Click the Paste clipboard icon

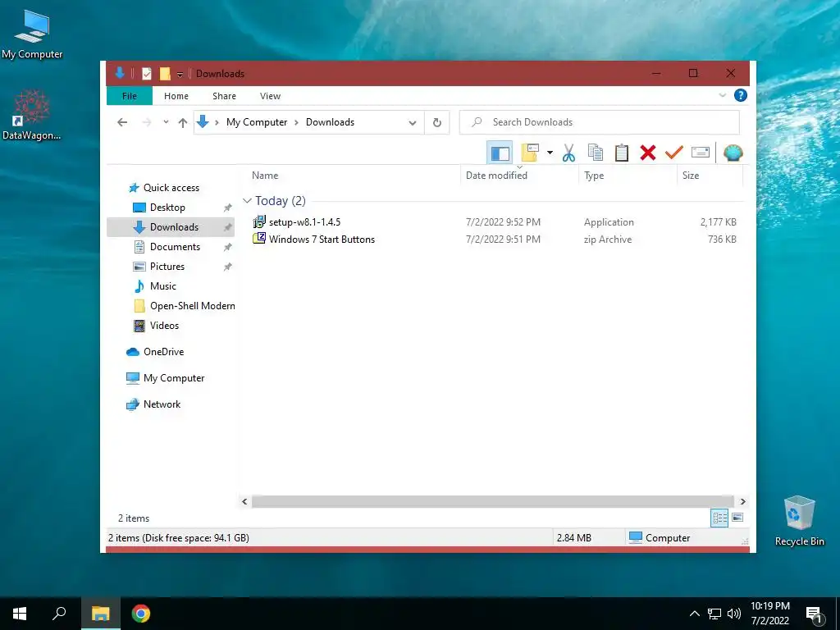(622, 153)
